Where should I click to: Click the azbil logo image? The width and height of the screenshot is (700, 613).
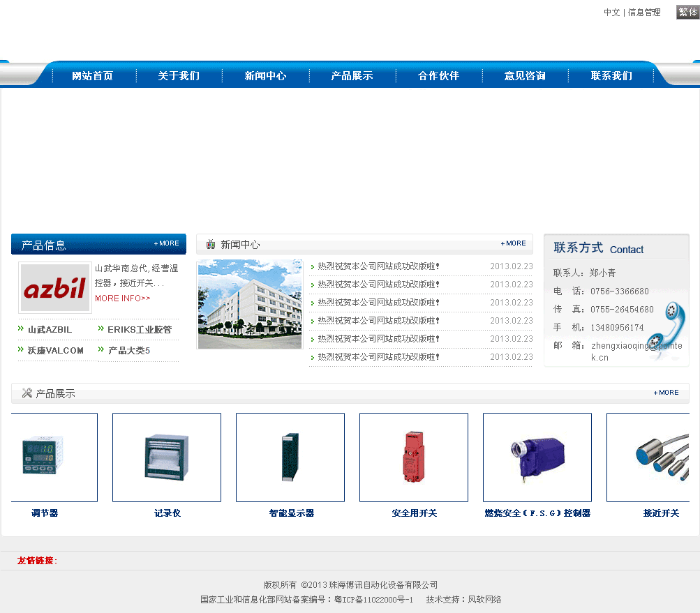55,287
